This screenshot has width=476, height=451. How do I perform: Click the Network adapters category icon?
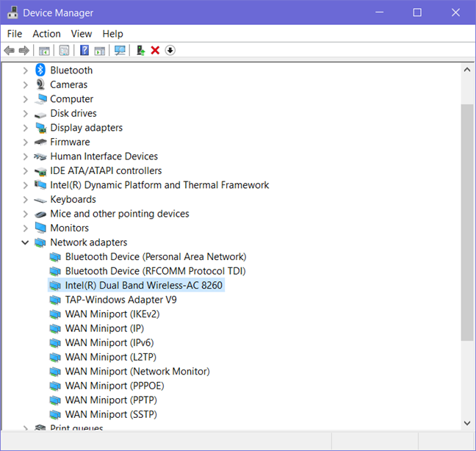tap(40, 242)
